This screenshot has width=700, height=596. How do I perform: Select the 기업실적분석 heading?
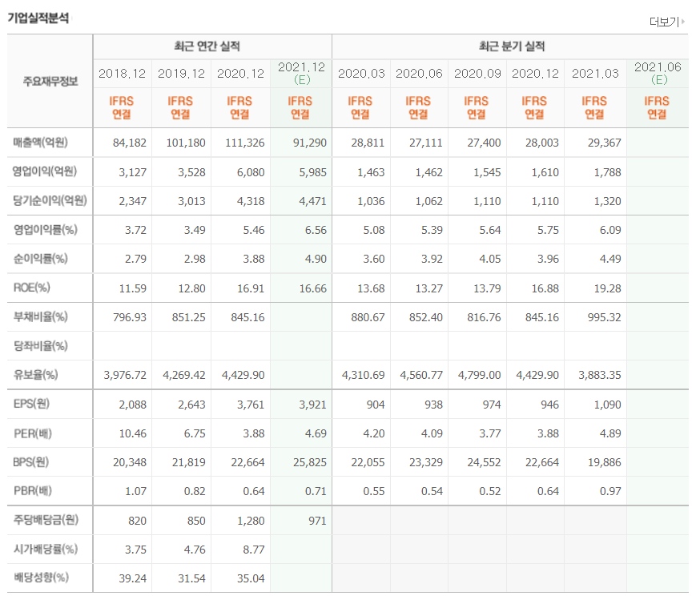(x=38, y=18)
